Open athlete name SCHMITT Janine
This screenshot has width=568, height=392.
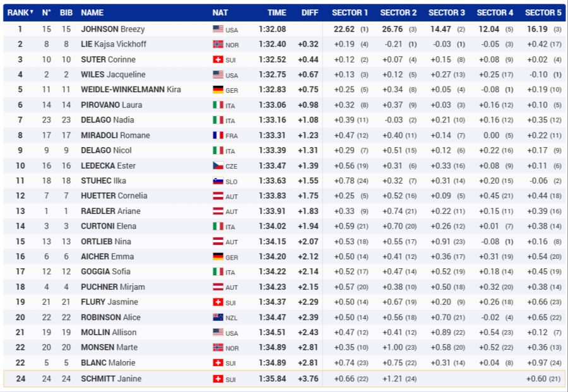(x=111, y=379)
